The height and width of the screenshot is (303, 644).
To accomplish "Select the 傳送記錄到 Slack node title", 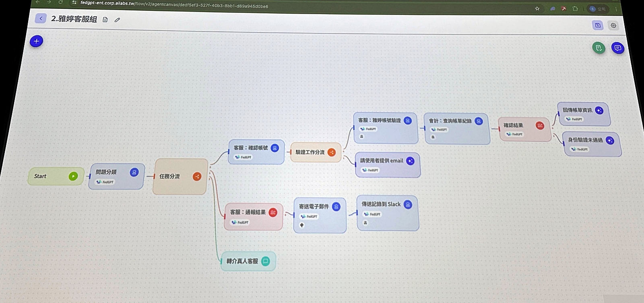I will (x=381, y=204).
